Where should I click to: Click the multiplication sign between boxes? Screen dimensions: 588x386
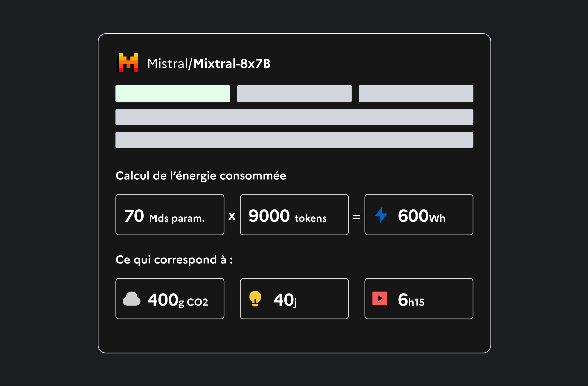pyautogui.click(x=232, y=216)
